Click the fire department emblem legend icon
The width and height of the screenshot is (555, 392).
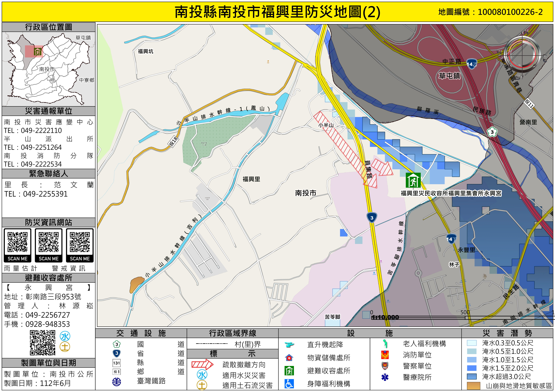[385, 355]
